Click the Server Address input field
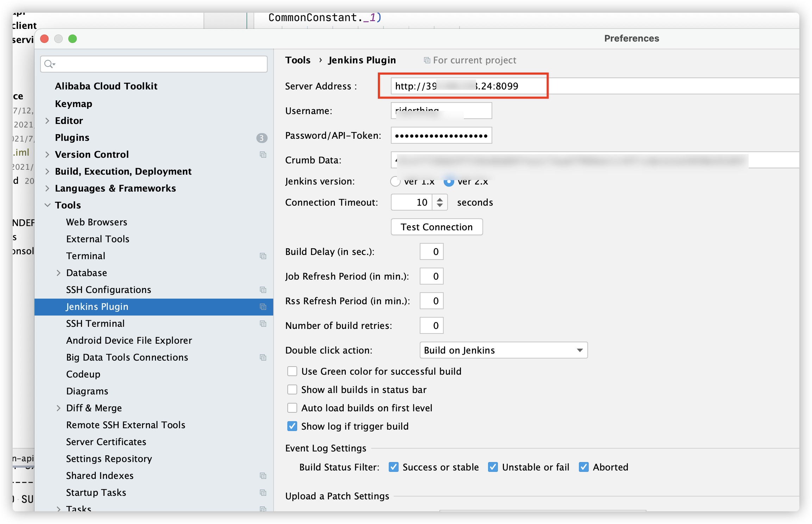 point(595,86)
